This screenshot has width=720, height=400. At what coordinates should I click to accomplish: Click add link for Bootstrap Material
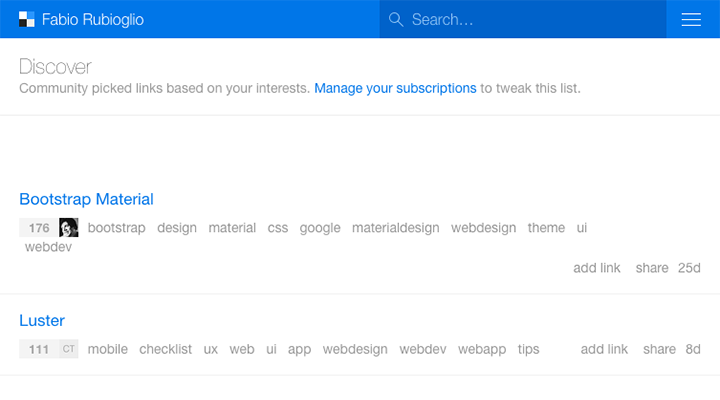point(596,268)
